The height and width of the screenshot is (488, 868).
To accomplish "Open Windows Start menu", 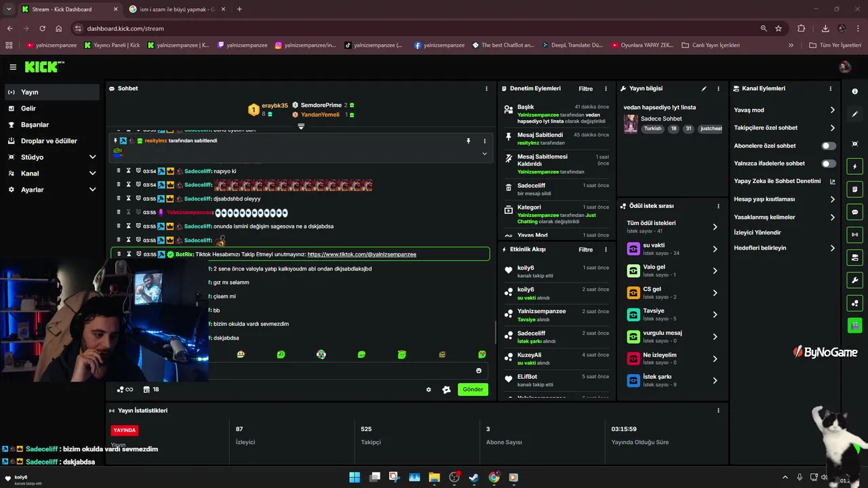I will [355, 477].
